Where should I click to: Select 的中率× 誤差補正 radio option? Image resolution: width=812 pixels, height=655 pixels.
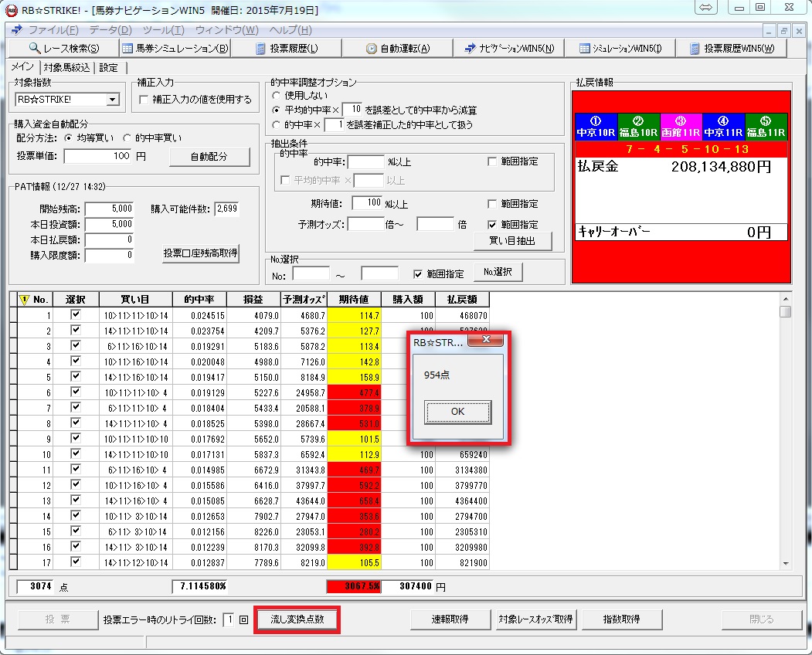tap(276, 124)
